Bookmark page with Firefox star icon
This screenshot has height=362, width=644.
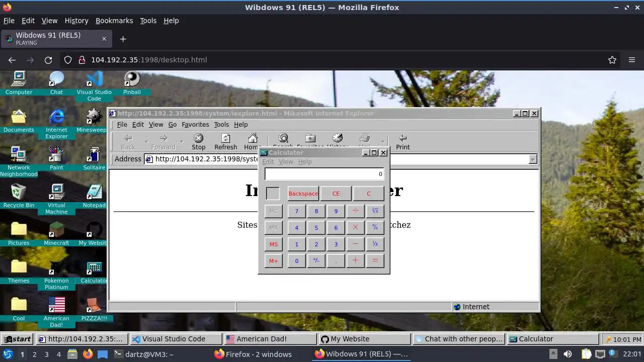point(612,60)
